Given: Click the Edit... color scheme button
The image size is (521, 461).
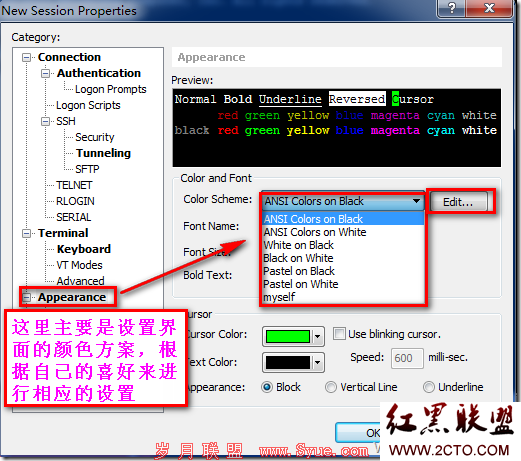Looking at the screenshot, I should (458, 202).
